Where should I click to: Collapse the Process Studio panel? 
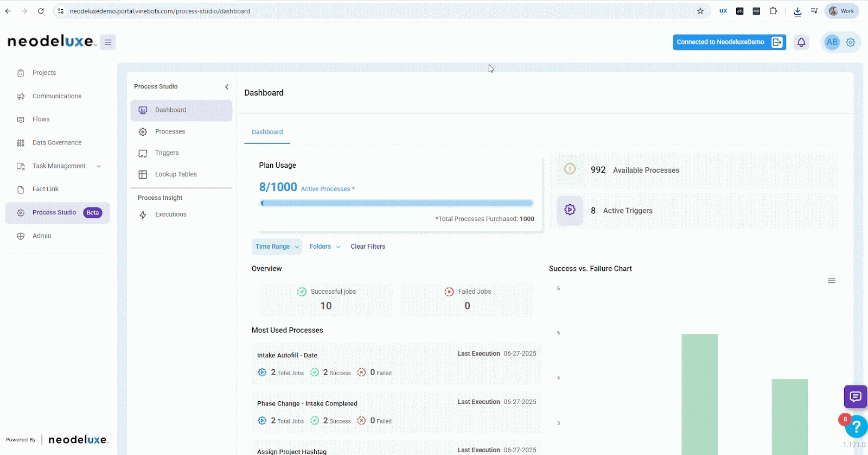click(227, 87)
